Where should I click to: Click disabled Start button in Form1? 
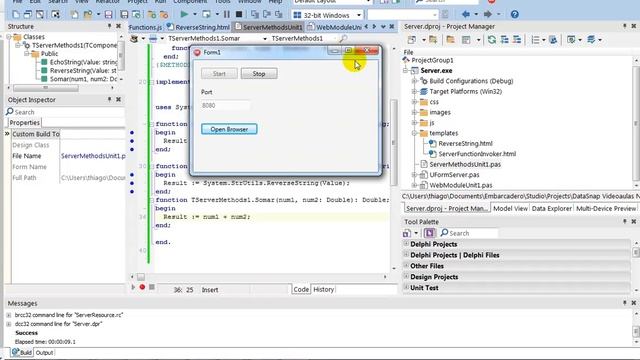coord(219,73)
